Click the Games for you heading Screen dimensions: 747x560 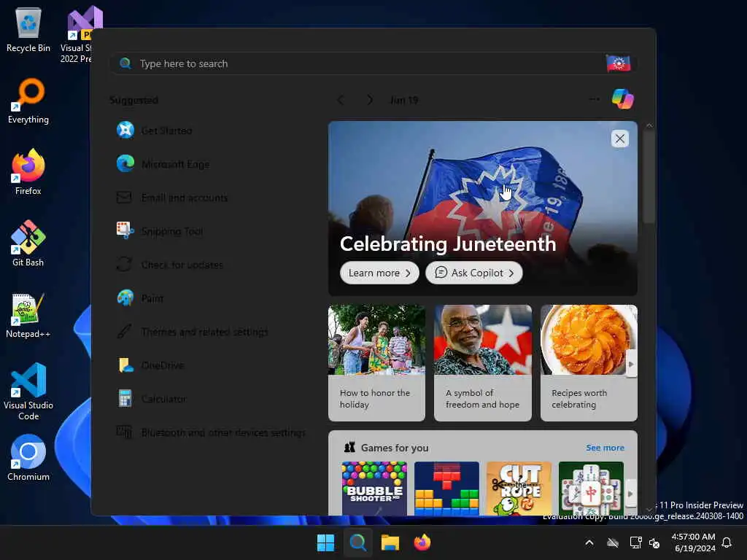coord(395,448)
